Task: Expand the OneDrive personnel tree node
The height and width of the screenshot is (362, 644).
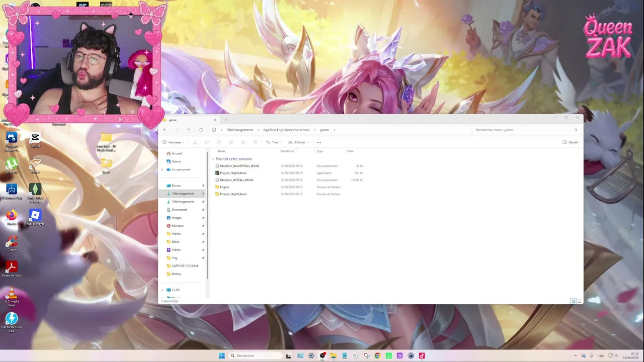Action: (162, 169)
